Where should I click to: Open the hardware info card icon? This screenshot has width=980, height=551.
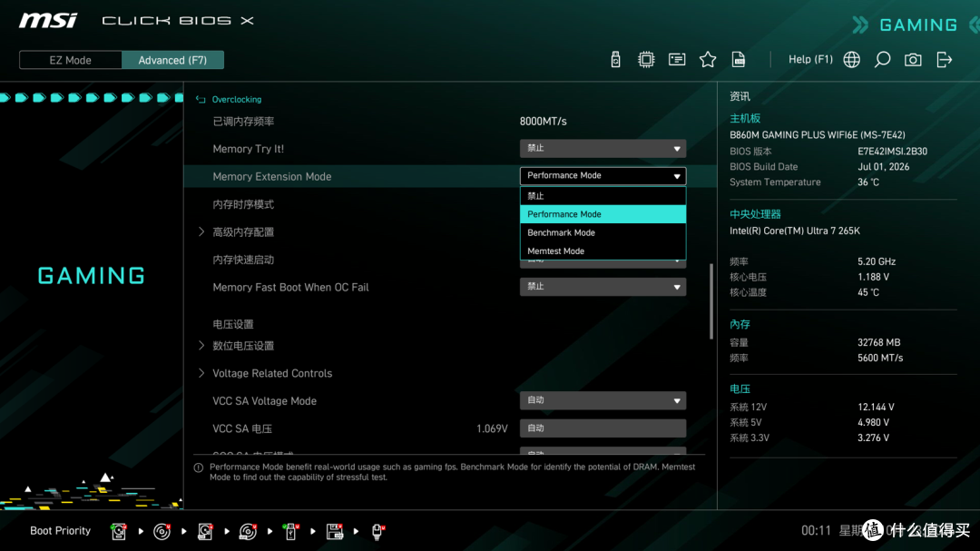(677, 59)
